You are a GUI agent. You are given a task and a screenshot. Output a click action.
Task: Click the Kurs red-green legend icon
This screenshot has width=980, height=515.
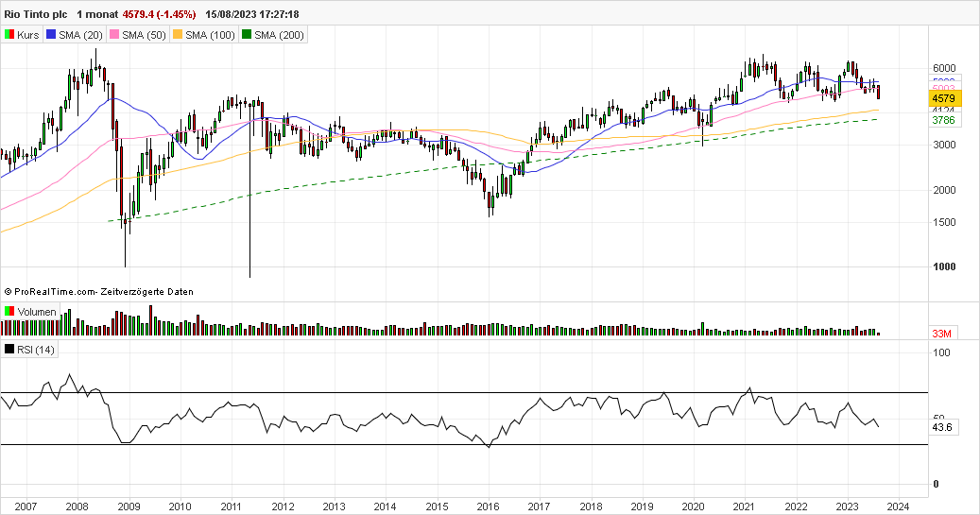click(9, 35)
